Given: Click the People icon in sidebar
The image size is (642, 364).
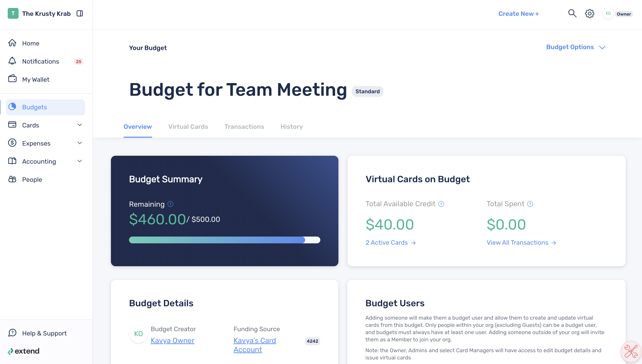Looking at the screenshot, I should click(12, 179).
